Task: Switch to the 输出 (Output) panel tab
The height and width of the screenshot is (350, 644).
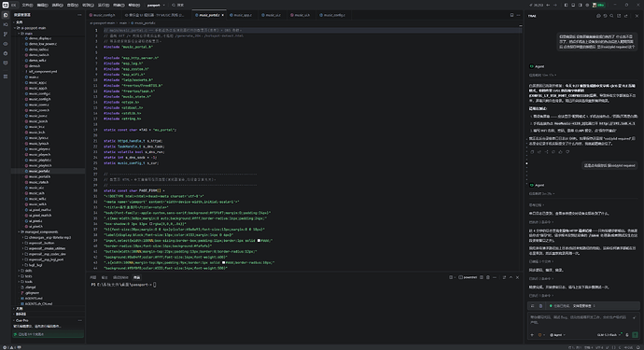Action: [x=105, y=277]
